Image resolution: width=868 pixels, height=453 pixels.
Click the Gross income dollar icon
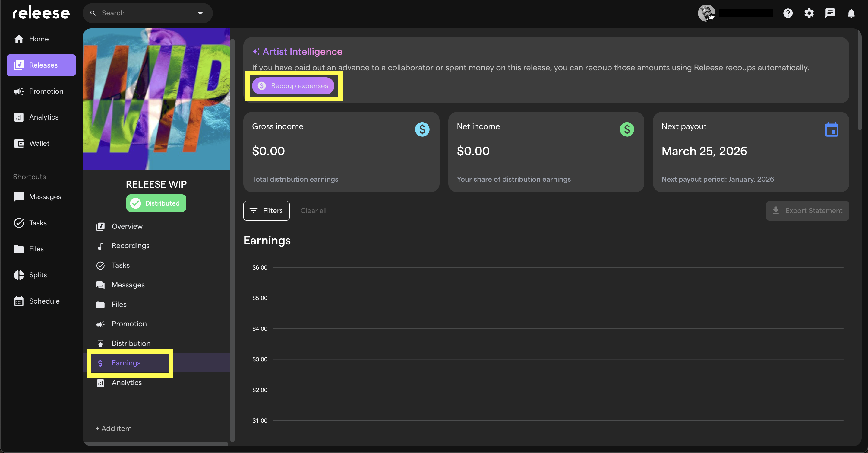click(x=422, y=129)
